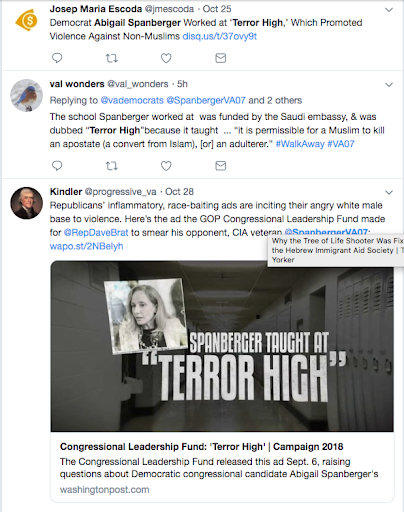Viewport: 404px width, 512px height.
Task: Reply to Josep Maria Escoda's tweet
Action: 57,58
